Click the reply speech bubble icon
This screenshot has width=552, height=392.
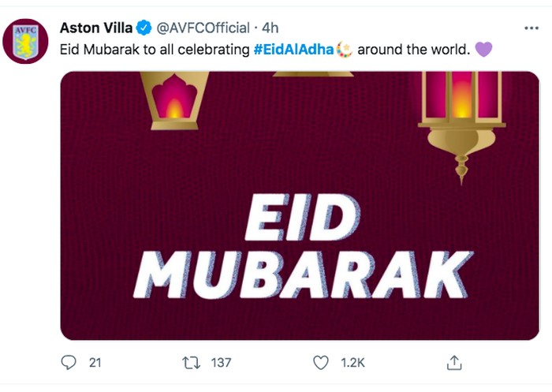point(70,363)
